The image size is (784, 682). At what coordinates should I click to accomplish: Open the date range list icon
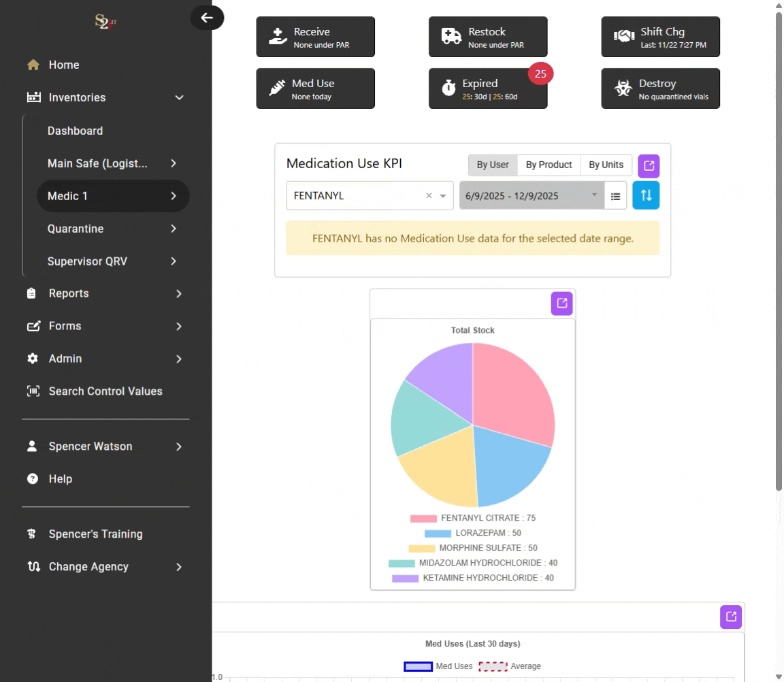[615, 195]
